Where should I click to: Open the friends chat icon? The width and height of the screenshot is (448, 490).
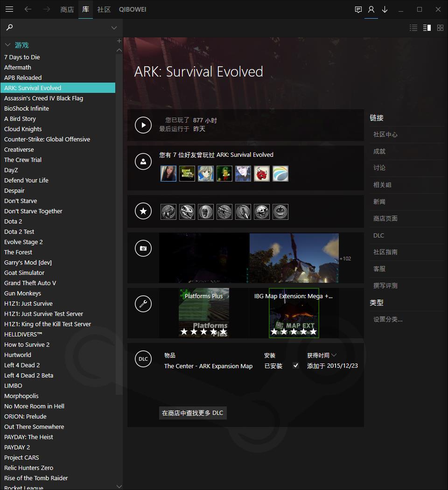pos(358,9)
